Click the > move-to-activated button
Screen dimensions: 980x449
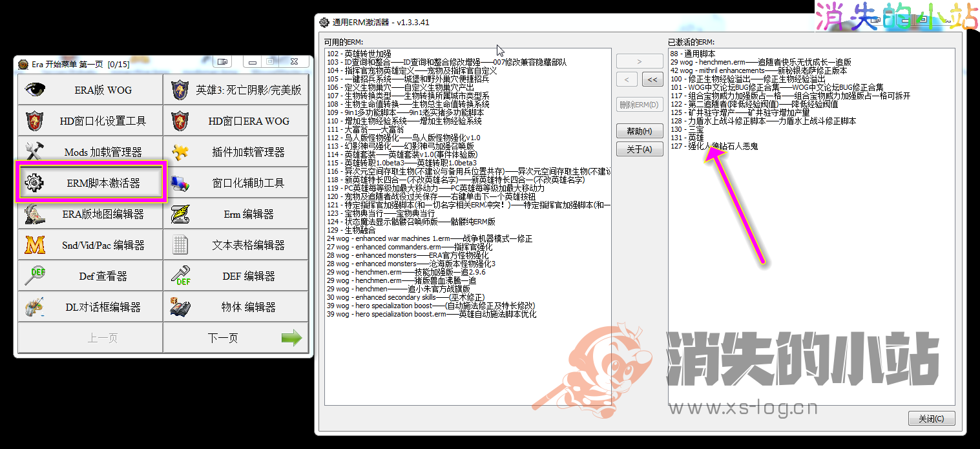(640, 61)
